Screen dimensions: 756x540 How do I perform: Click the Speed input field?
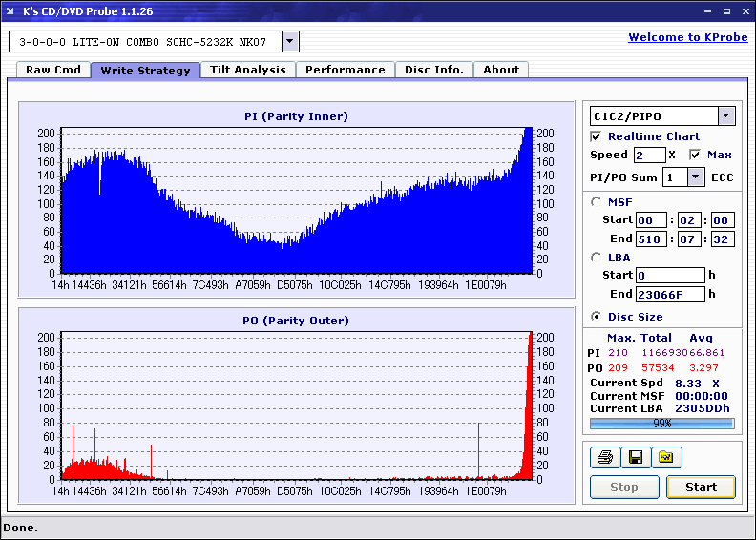649,155
